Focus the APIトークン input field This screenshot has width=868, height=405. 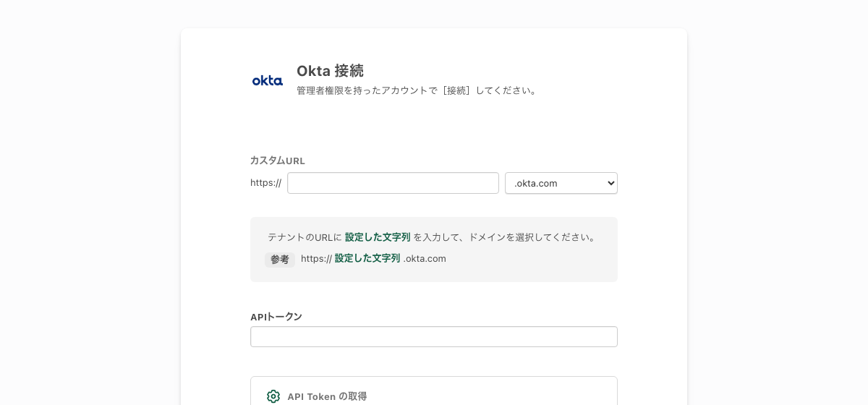click(434, 336)
